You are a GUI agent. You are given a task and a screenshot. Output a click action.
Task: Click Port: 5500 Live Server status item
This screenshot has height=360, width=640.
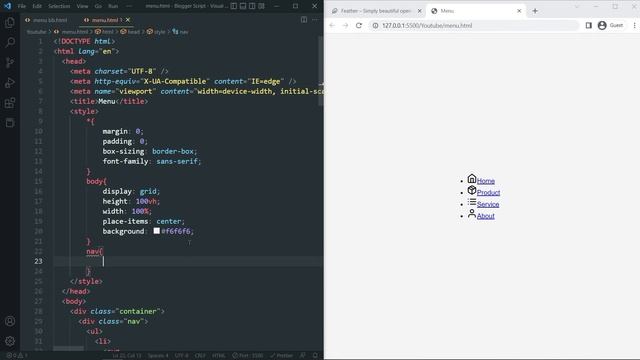248,356
